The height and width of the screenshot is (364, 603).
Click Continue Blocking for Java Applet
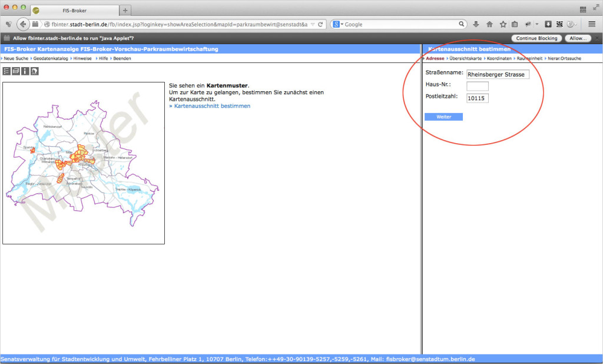click(x=536, y=38)
